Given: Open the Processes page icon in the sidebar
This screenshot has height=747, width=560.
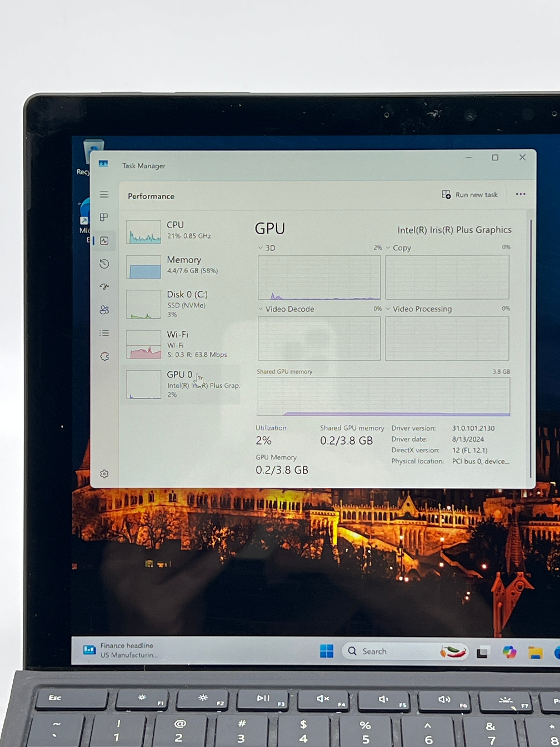Looking at the screenshot, I should pyautogui.click(x=104, y=217).
